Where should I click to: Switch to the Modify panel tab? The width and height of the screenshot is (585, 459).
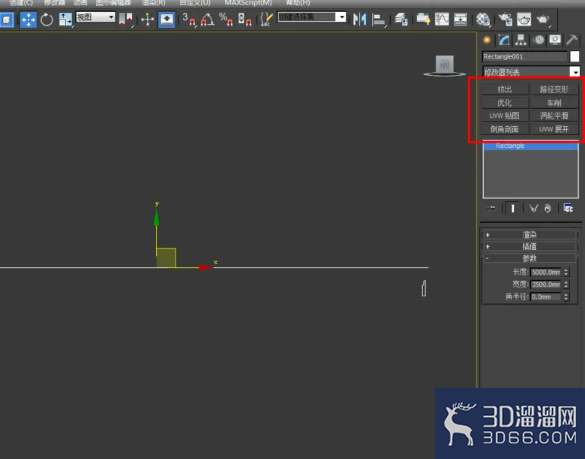coord(504,40)
